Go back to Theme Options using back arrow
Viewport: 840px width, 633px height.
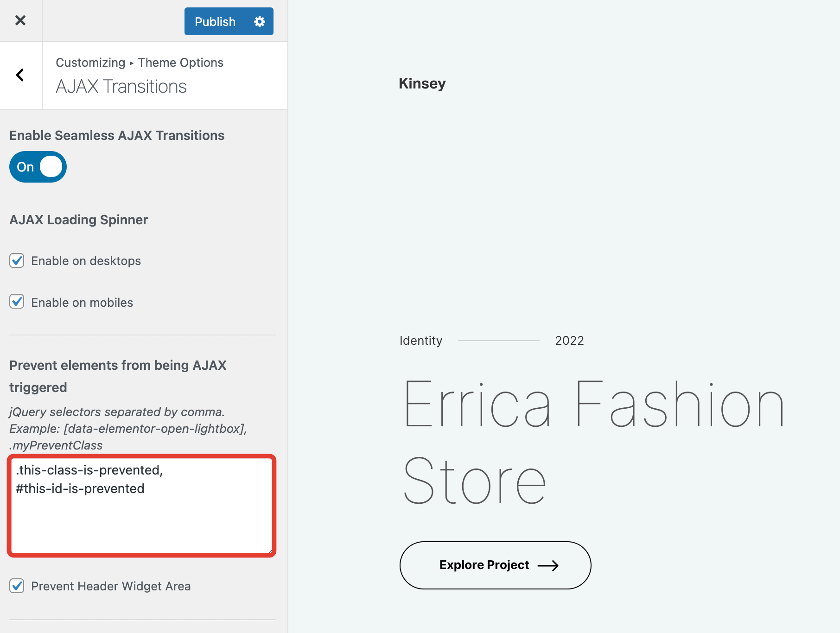click(20, 75)
